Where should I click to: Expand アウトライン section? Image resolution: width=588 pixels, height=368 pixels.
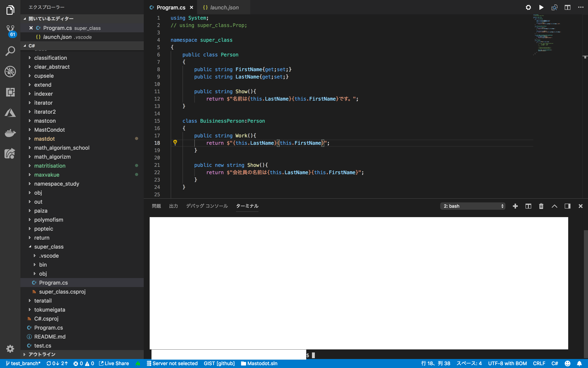tap(82, 354)
